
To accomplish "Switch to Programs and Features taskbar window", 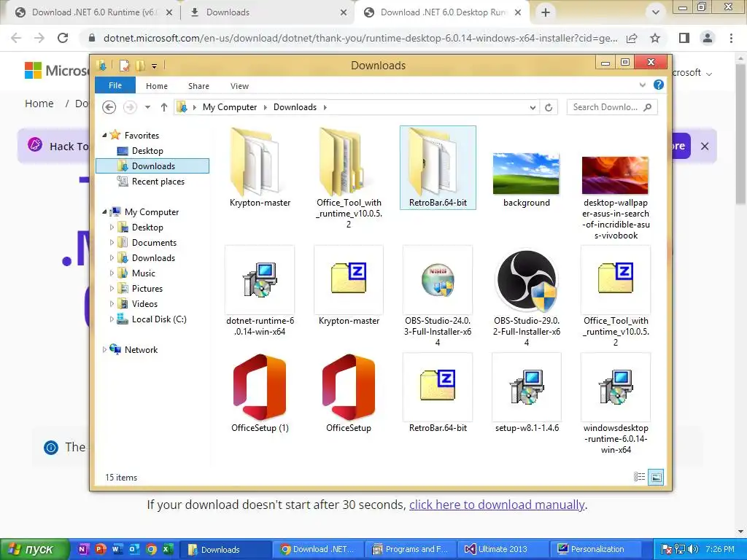I will coord(410,550).
